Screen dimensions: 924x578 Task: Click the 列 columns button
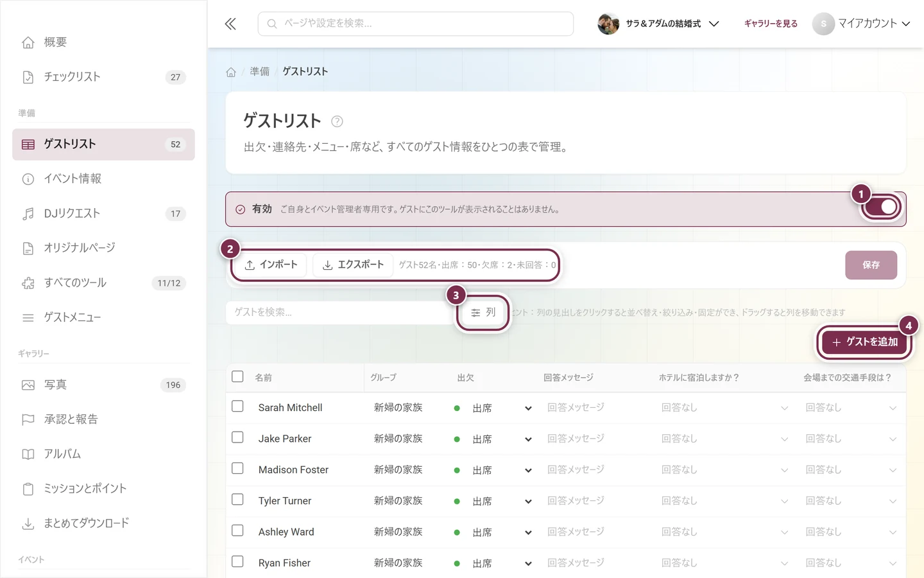(483, 313)
